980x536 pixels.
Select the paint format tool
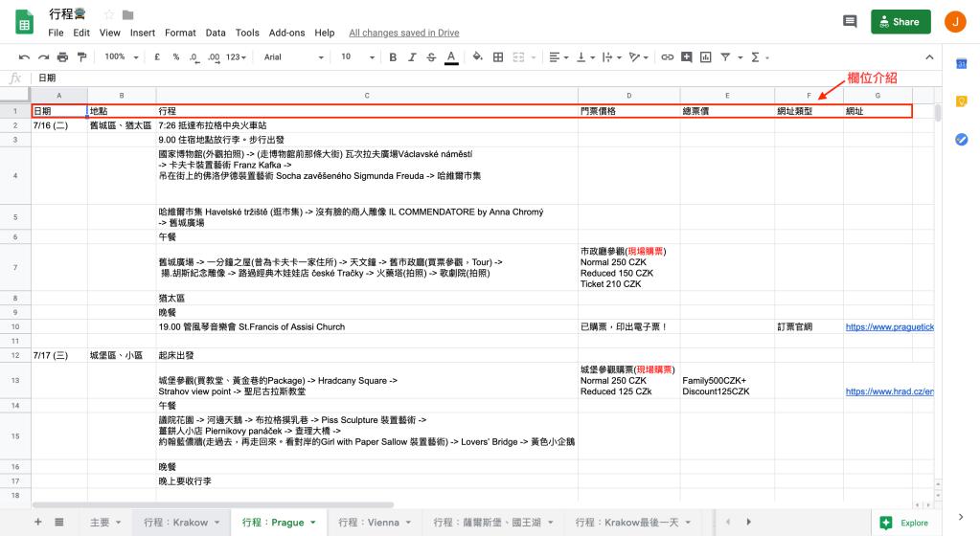(80, 57)
